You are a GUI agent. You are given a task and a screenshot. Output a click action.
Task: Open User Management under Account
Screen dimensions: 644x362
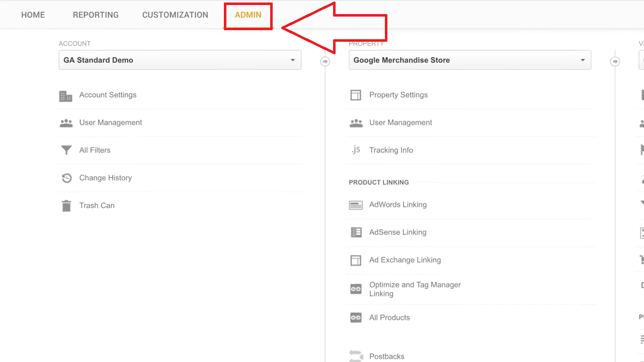[x=111, y=123]
